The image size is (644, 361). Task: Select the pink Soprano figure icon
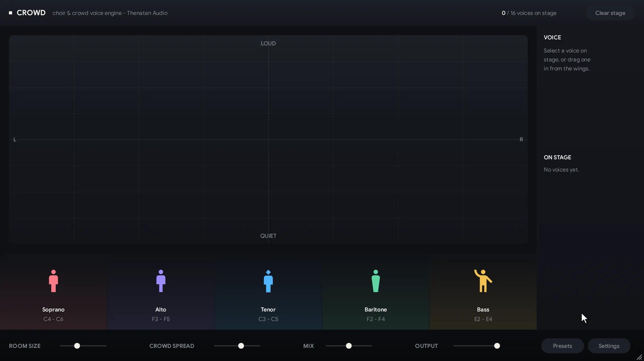pyautogui.click(x=53, y=281)
